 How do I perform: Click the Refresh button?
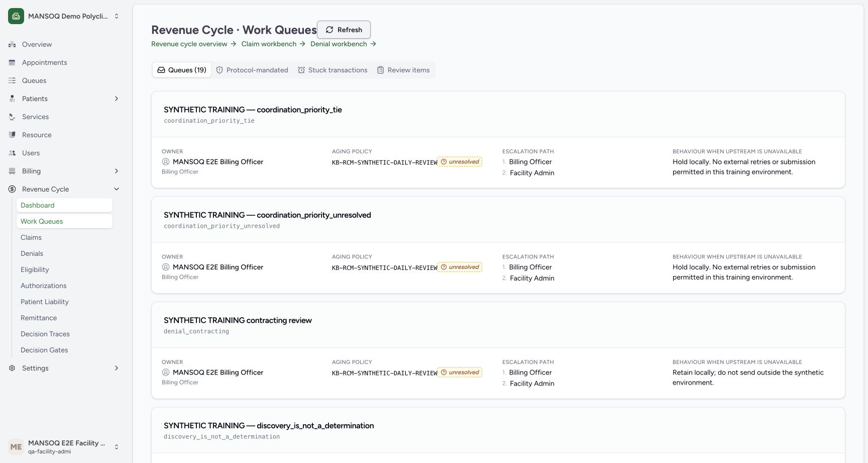coord(344,30)
